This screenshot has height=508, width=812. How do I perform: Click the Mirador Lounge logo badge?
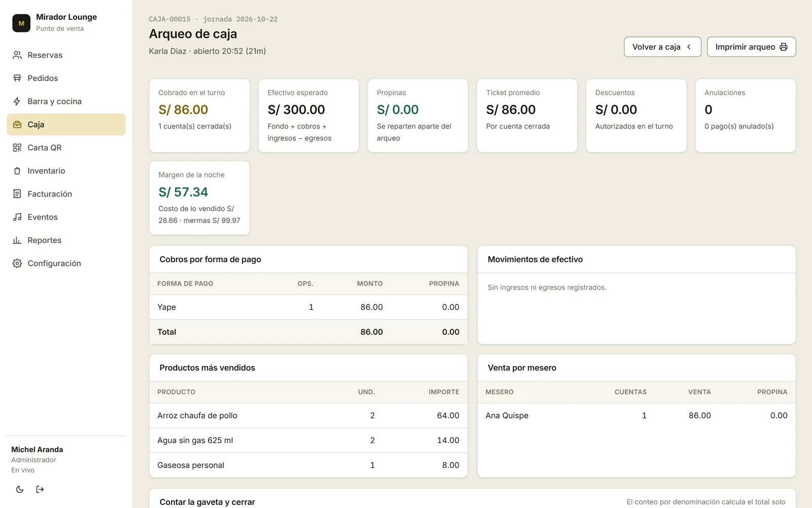(x=21, y=23)
